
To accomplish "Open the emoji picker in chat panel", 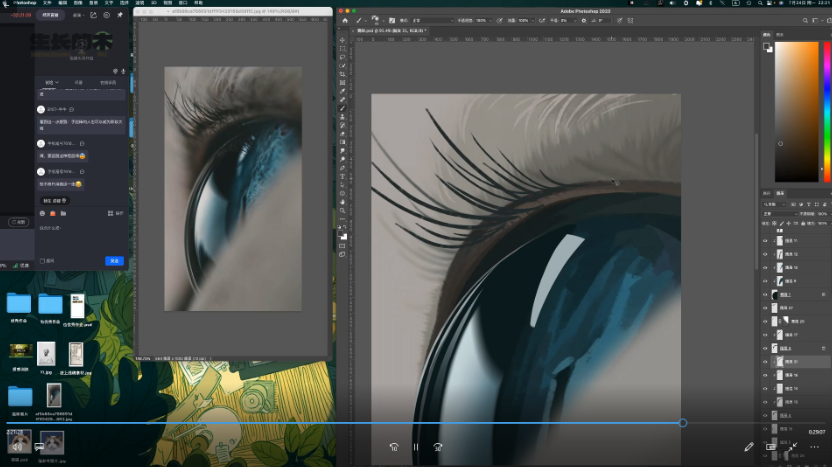I will click(x=42, y=213).
